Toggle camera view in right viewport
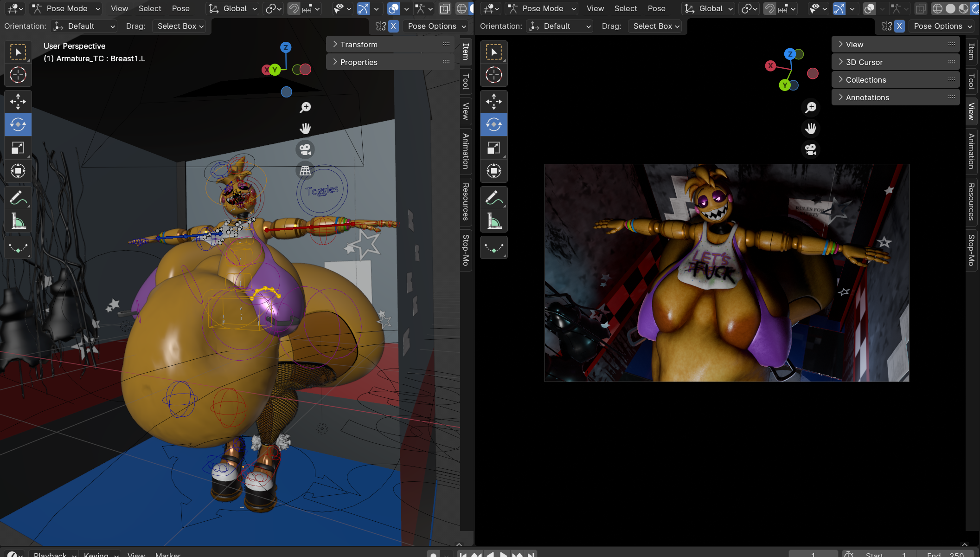Screen dimensions: 980x557 (811, 149)
